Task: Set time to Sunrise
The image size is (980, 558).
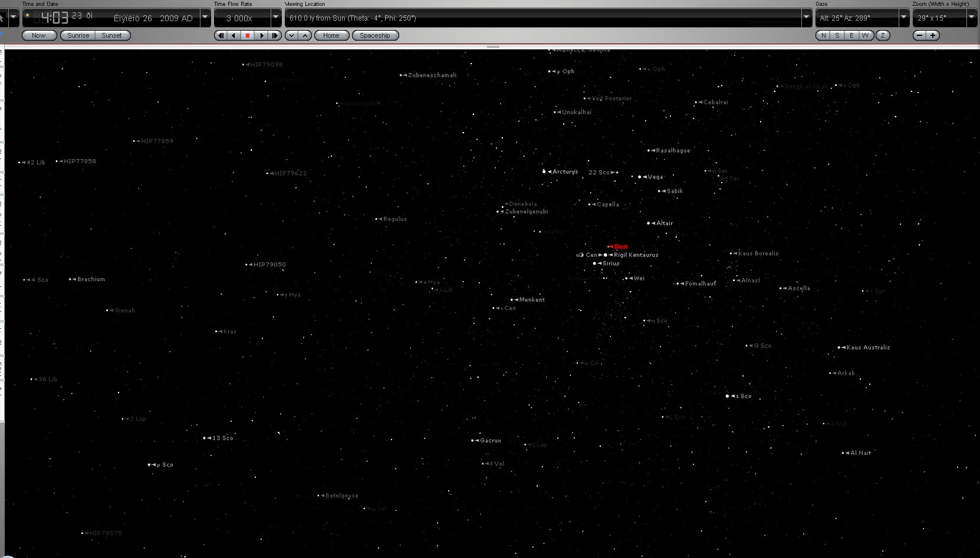Action: coord(78,35)
